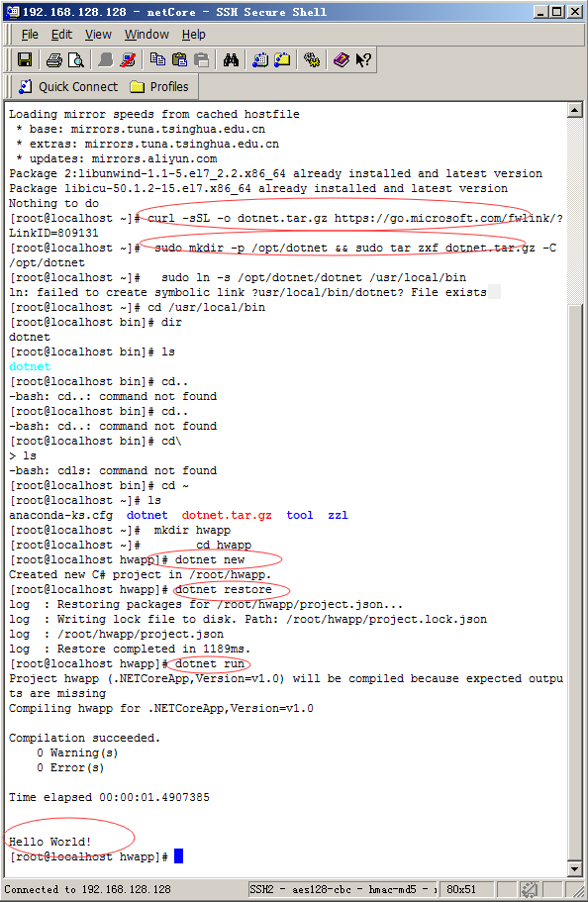Screen dimensions: 588x902
Task: Click the Paste clipboard icon
Action: point(179,59)
